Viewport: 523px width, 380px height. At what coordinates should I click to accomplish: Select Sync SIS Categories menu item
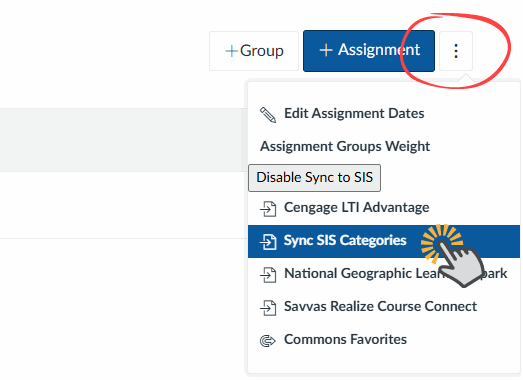384,241
